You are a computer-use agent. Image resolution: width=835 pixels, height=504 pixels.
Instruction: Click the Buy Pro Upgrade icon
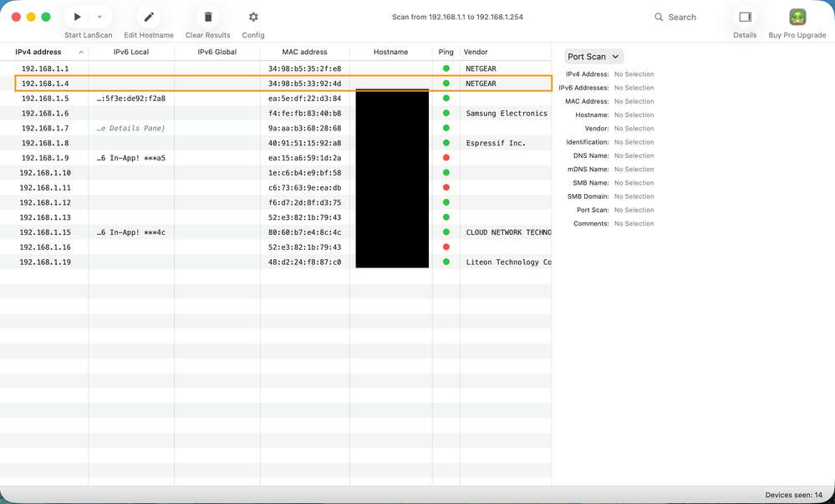coord(797,17)
